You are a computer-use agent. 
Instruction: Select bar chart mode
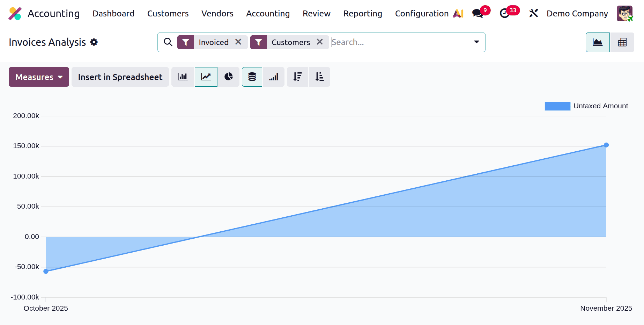click(x=183, y=77)
